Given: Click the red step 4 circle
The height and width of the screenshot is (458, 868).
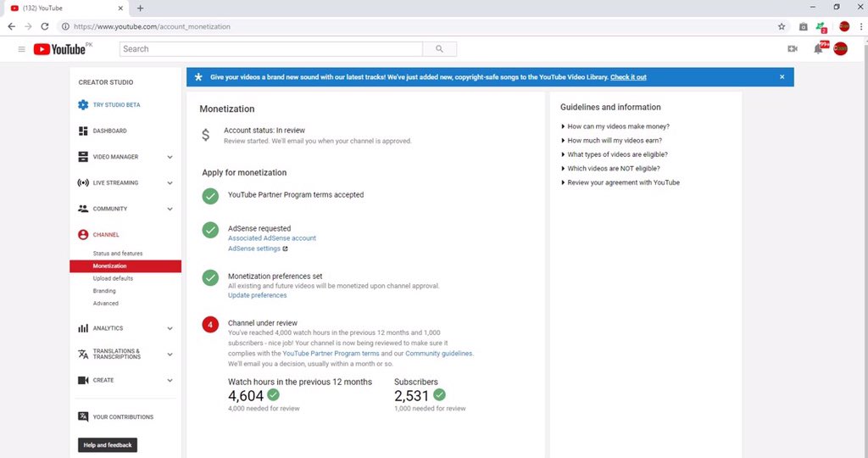Looking at the screenshot, I should click(210, 325).
